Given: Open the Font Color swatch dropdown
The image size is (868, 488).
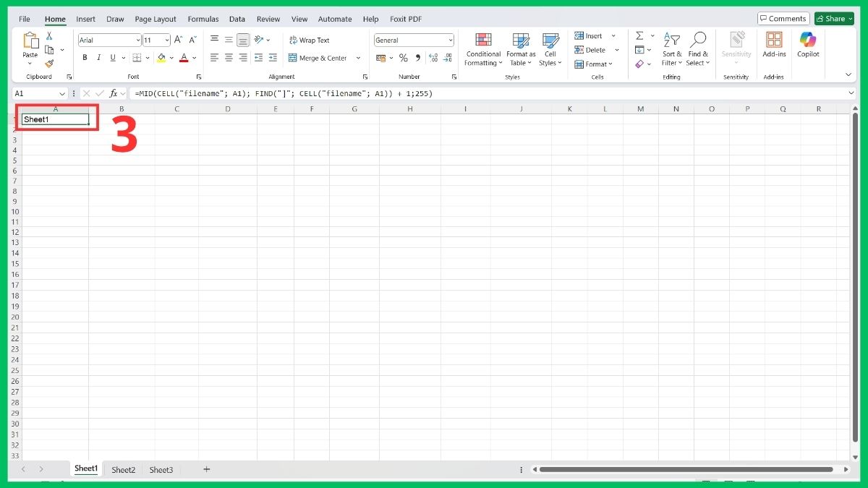Looking at the screenshot, I should [x=193, y=58].
